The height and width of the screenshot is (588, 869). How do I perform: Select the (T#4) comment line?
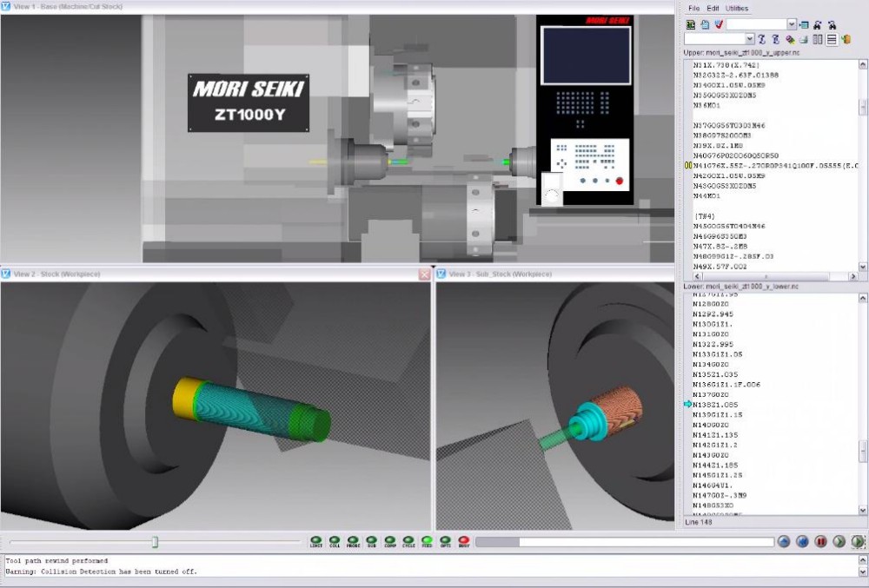pyautogui.click(x=705, y=216)
